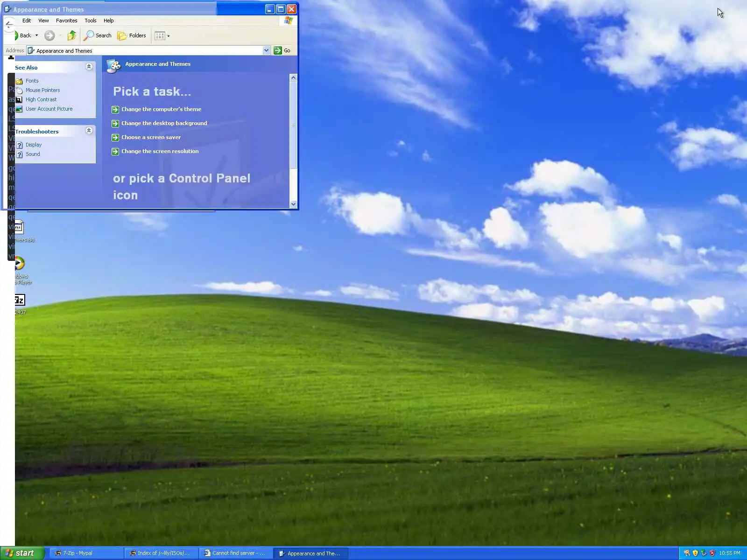
Task: Switch to Index of ISOs taskbar button
Action: pos(161,553)
